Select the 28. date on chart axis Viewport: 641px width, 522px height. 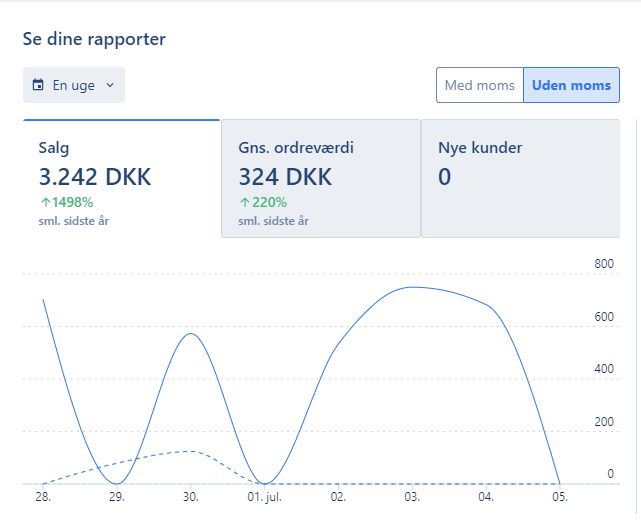point(43,496)
